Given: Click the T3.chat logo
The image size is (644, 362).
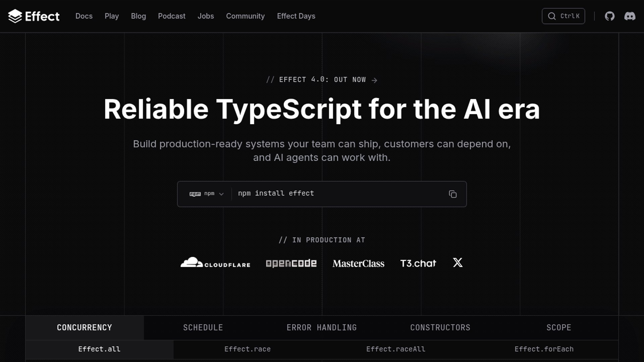Looking at the screenshot, I should 418,263.
